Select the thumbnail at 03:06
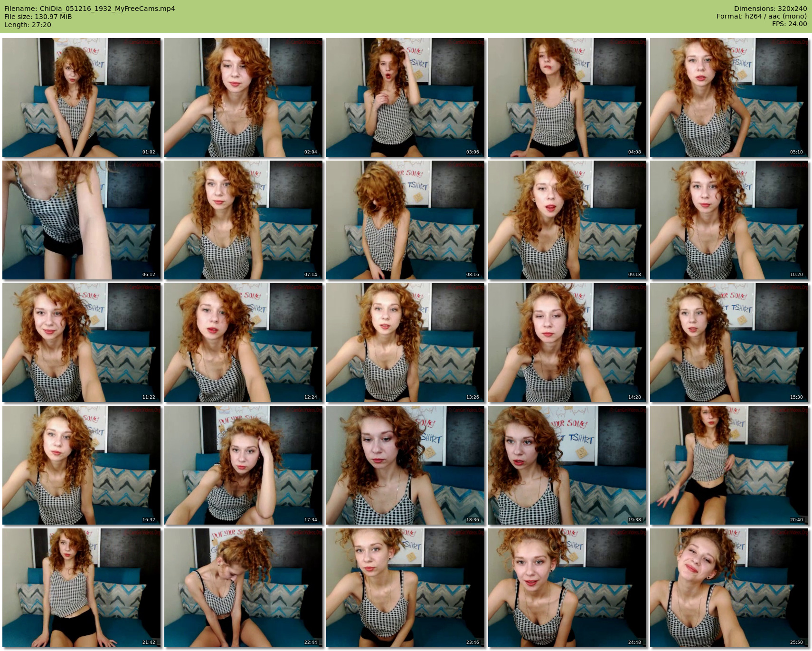This screenshot has height=651, width=812. tap(406, 97)
